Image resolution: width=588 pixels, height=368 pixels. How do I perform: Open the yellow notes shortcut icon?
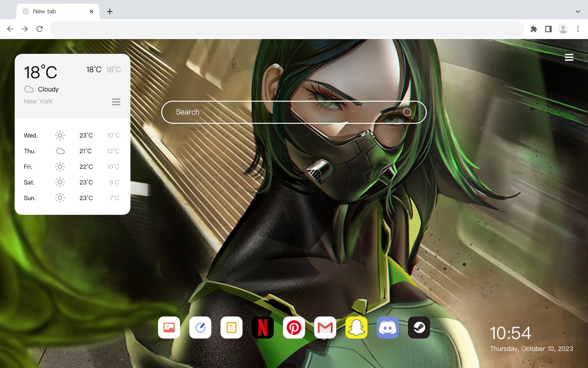coord(232,328)
